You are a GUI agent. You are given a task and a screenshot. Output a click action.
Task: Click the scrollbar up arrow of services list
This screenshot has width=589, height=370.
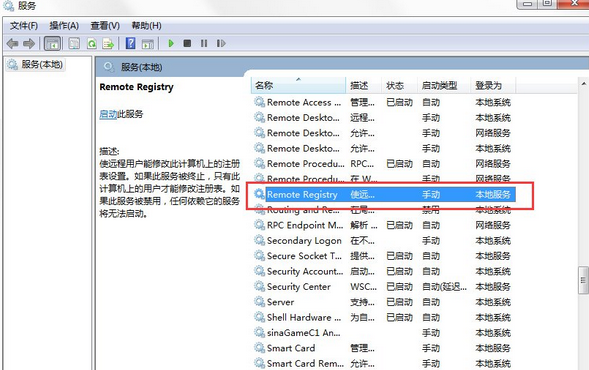(583, 84)
